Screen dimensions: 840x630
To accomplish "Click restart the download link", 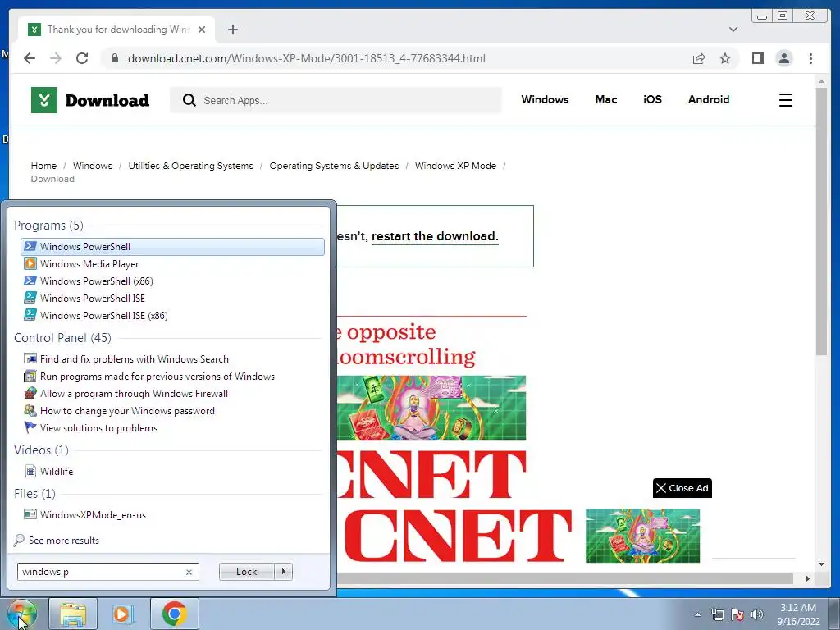I will 435,236.
